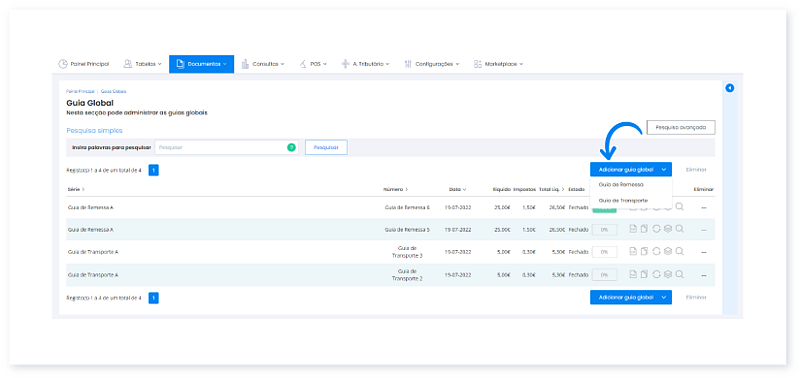800x378 pixels.
Task: Open the Documentos menu
Action: 202,64
